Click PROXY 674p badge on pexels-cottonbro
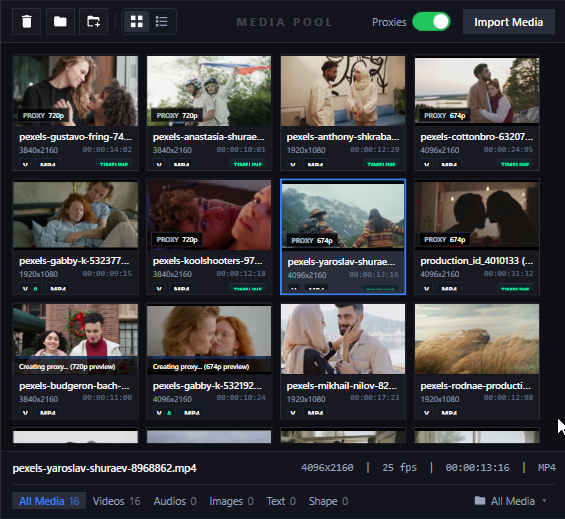Viewport: 565px width, 519px height. point(445,116)
